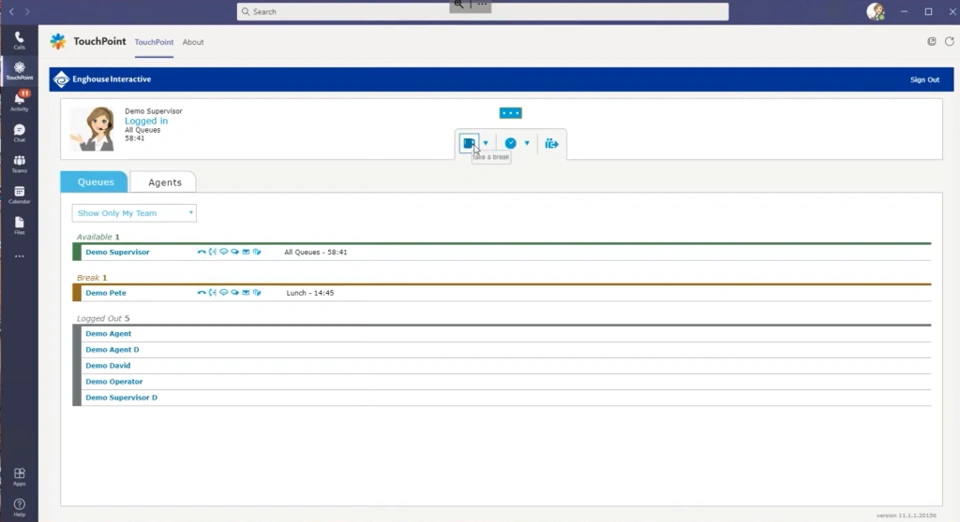
Task: Open Activity feed in the Teams sidebar
Action: pos(19,102)
